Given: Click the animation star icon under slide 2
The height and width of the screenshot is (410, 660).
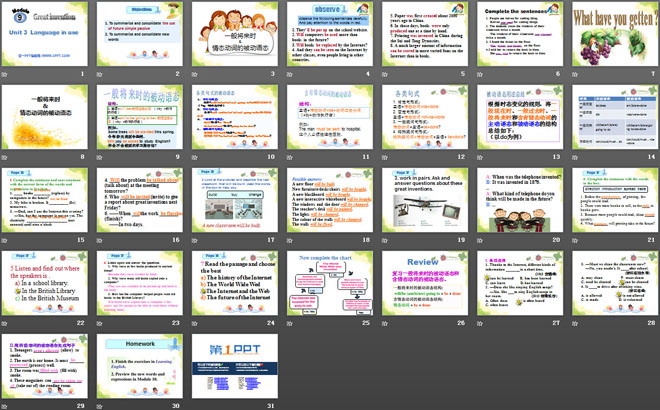Looking at the screenshot, I should (100, 75).
